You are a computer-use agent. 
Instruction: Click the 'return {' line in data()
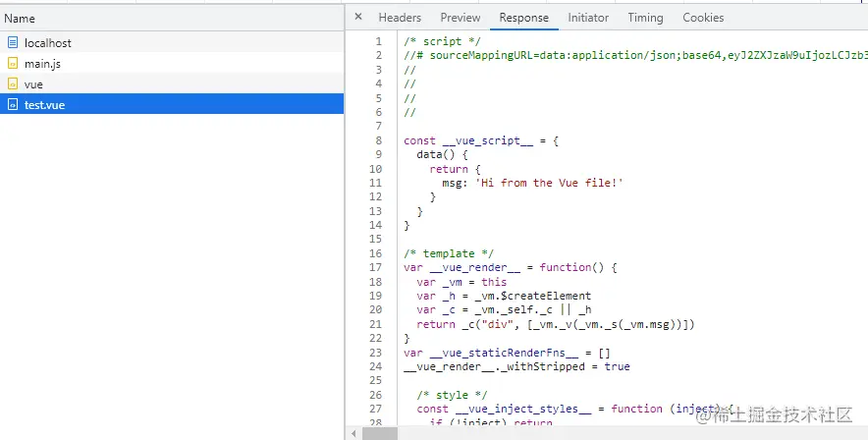(455, 169)
